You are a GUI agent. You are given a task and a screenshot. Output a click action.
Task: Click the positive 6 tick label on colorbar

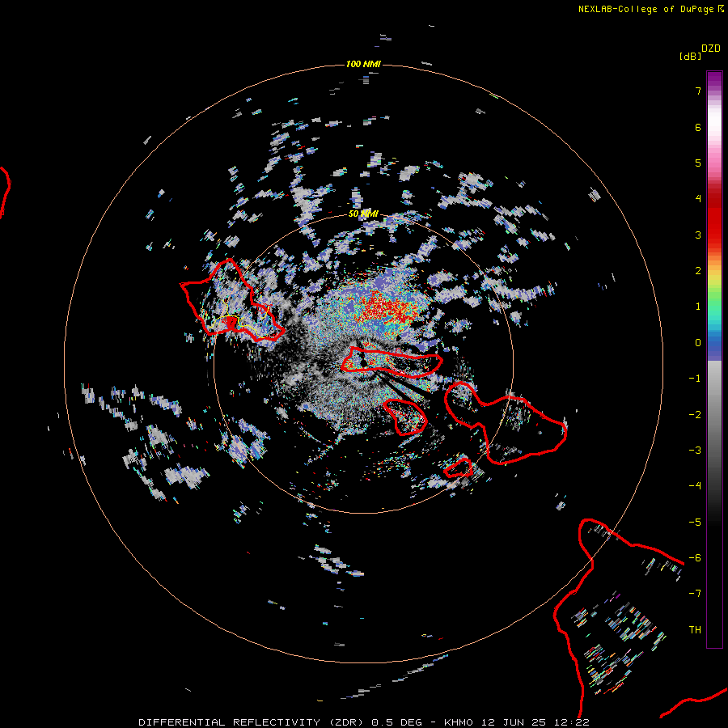[x=698, y=127]
